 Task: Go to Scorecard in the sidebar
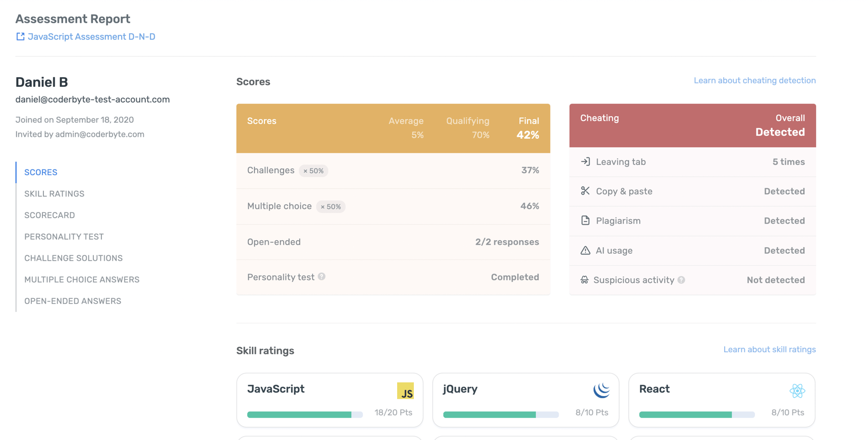click(49, 215)
